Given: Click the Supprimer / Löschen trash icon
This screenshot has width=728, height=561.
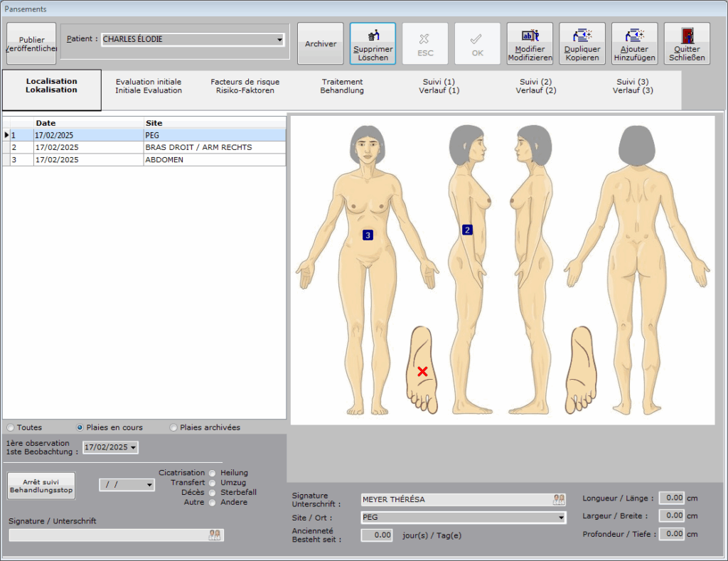Looking at the screenshot, I should coord(373,36).
